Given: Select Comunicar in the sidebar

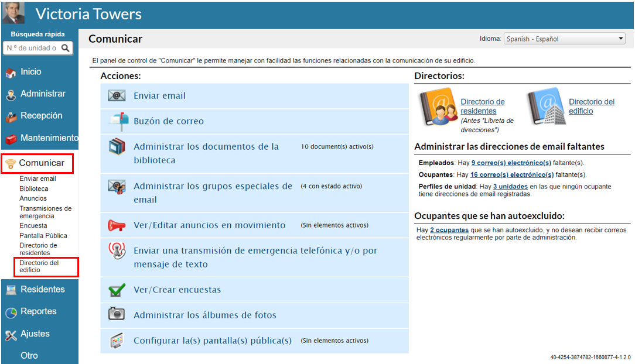Looking at the screenshot, I should 42,163.
